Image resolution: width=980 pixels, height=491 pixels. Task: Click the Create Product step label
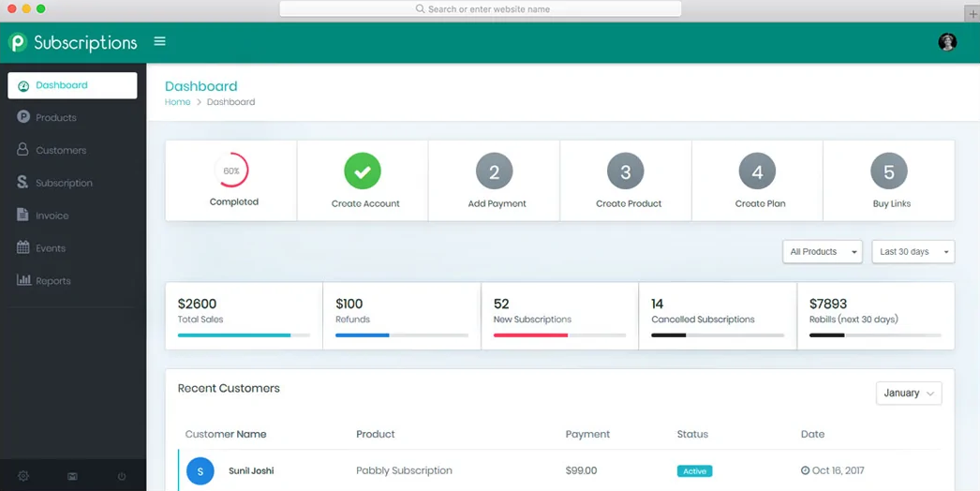point(629,203)
